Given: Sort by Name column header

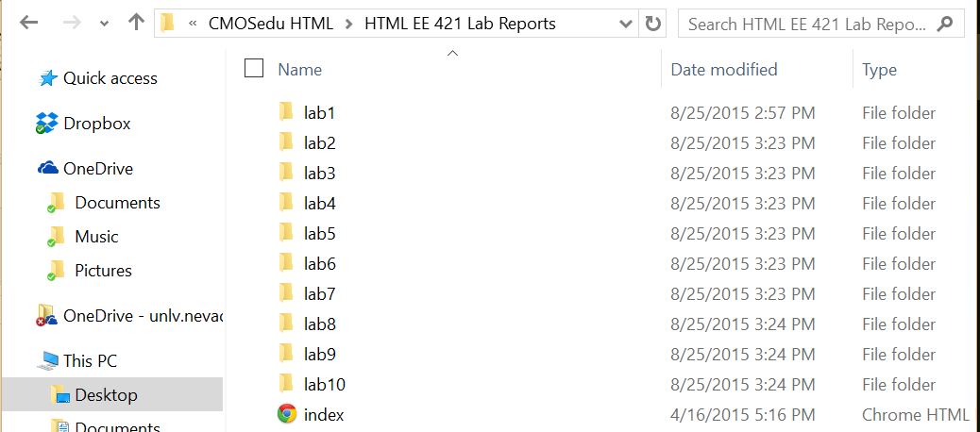Looking at the screenshot, I should (x=300, y=69).
